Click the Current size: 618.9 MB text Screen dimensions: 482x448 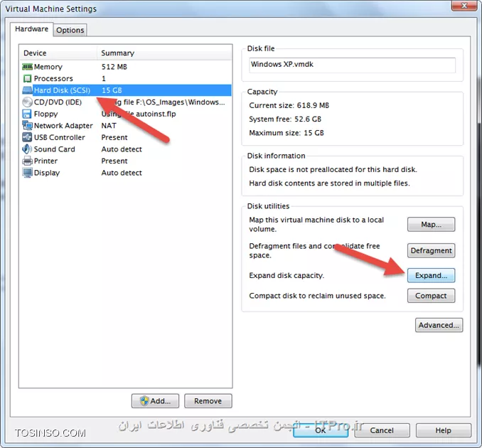pos(289,105)
